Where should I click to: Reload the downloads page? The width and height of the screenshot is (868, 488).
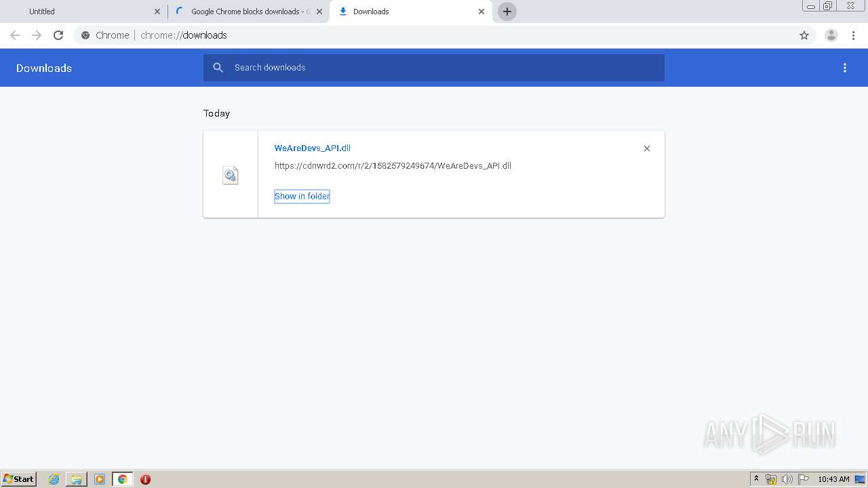click(58, 35)
